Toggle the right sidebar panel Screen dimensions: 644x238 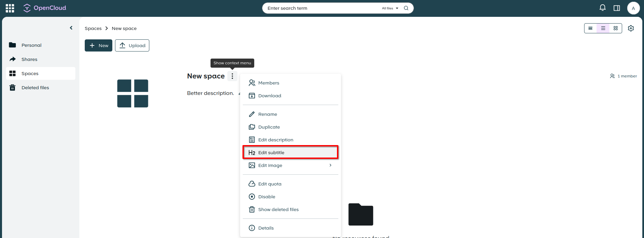(617, 8)
